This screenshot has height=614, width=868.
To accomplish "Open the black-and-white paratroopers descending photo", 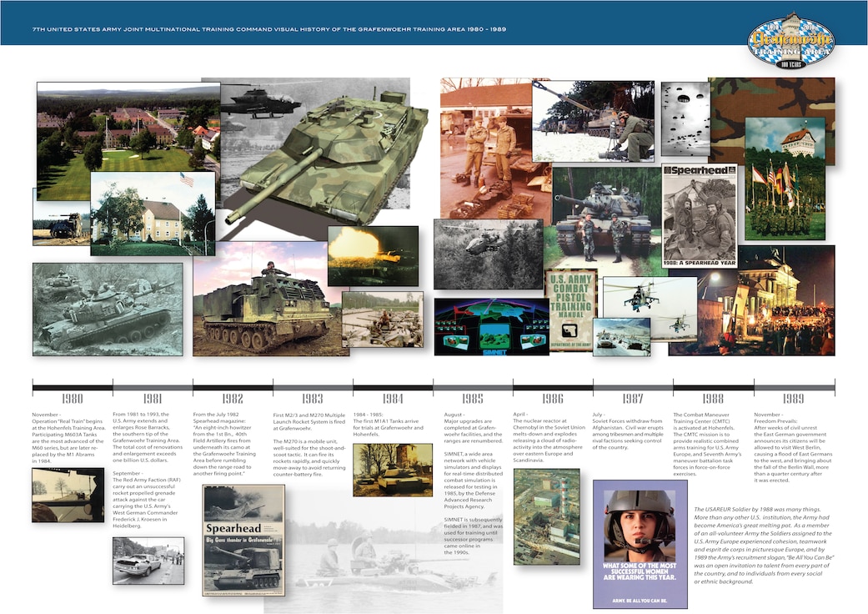I will 685,119.
